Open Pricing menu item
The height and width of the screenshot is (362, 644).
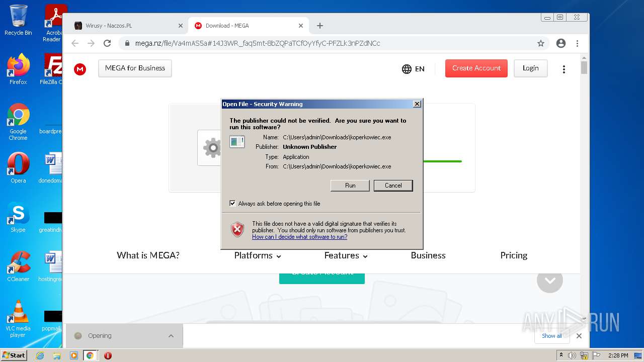click(x=514, y=255)
